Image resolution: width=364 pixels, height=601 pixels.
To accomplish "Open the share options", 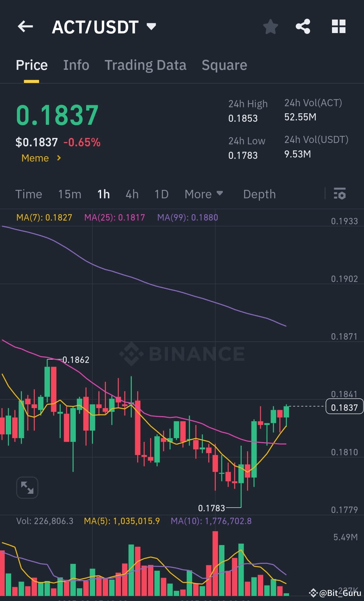I will coord(303,27).
